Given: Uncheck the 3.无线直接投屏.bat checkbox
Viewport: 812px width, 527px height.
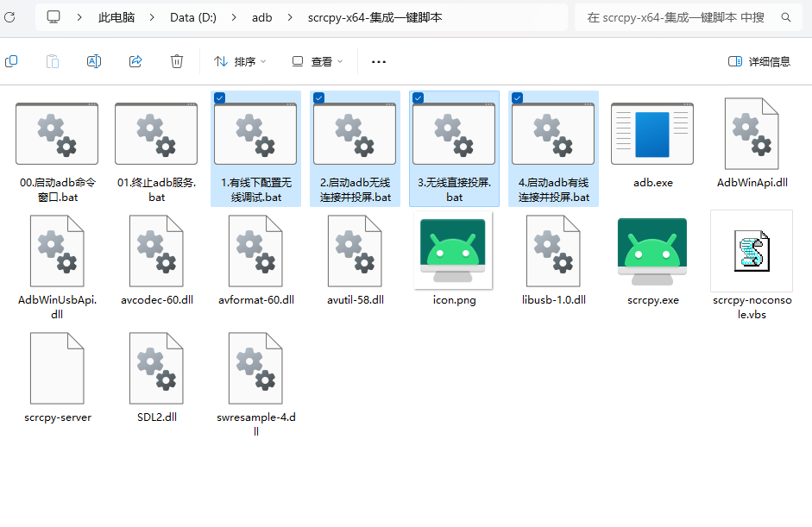Looking at the screenshot, I should point(418,97).
